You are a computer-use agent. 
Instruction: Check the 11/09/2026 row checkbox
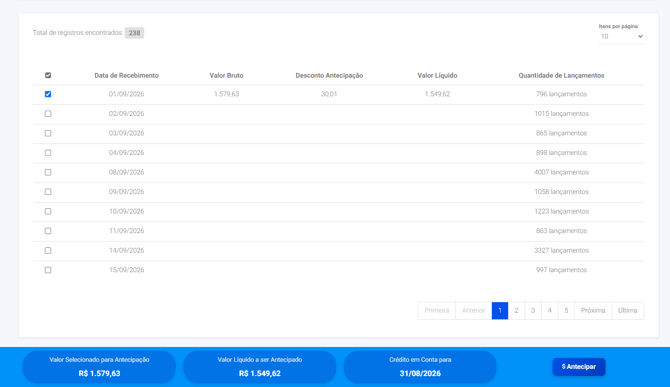tap(48, 231)
